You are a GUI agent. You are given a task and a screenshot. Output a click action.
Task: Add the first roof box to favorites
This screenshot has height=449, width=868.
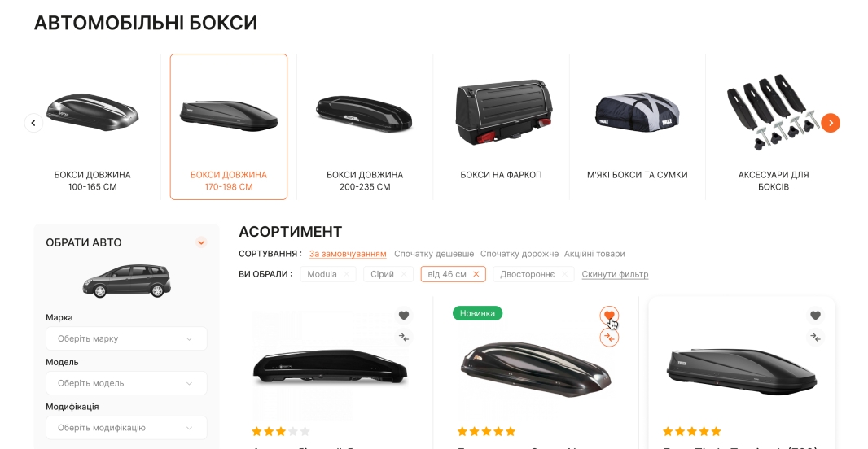point(404,315)
